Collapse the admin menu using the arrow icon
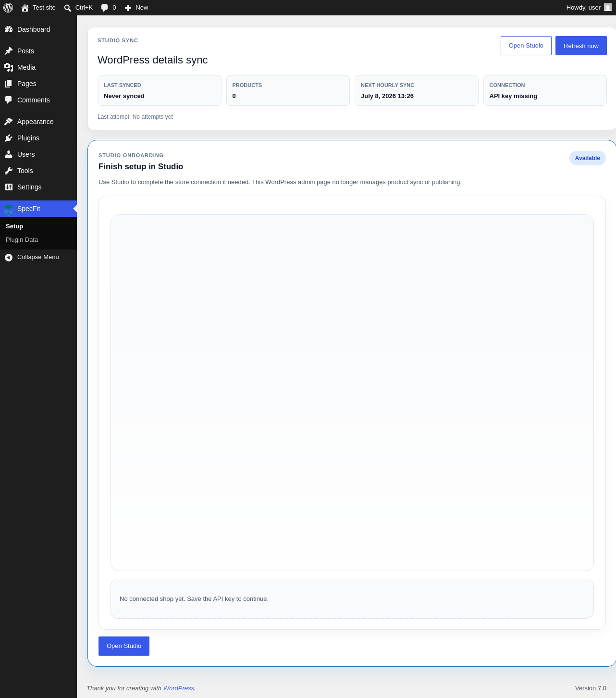 pyautogui.click(x=9, y=258)
